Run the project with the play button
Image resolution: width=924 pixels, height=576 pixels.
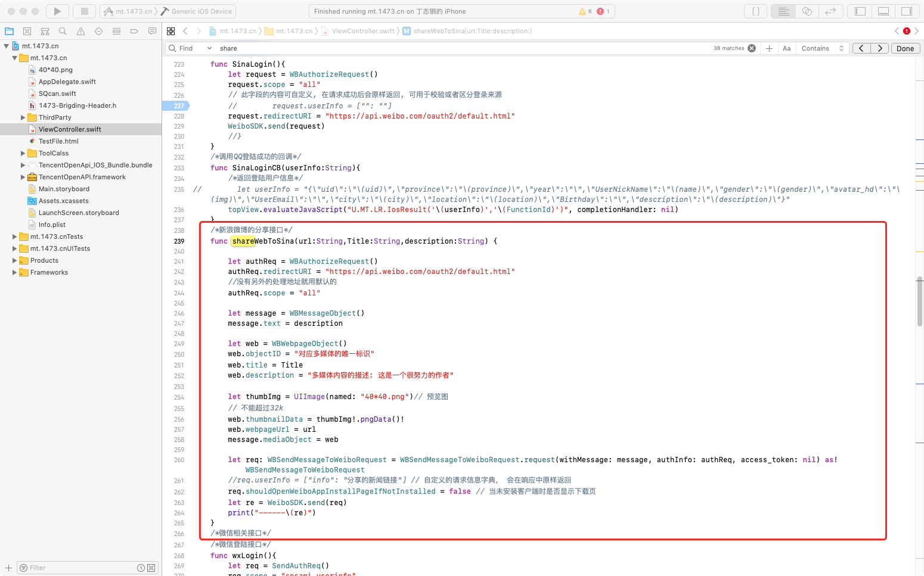pos(57,11)
